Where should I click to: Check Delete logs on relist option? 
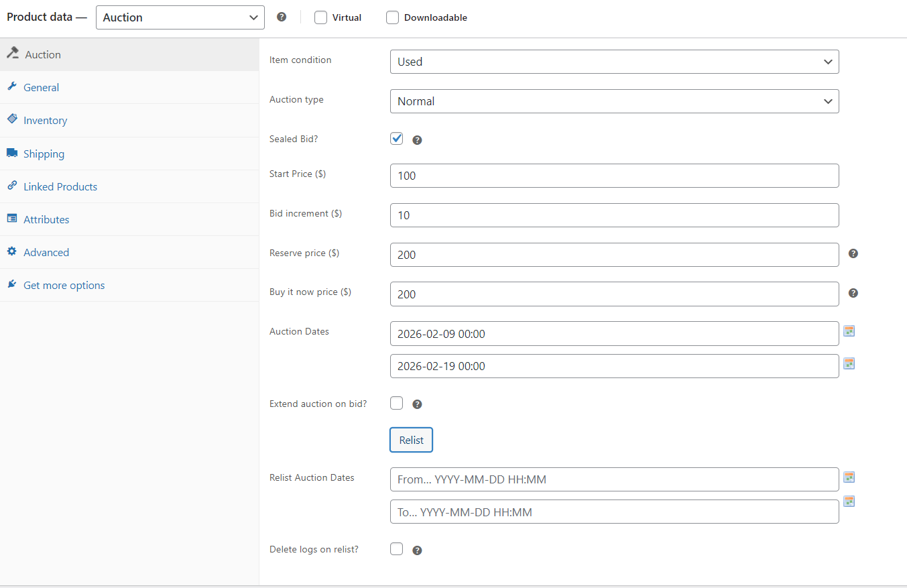tap(397, 549)
